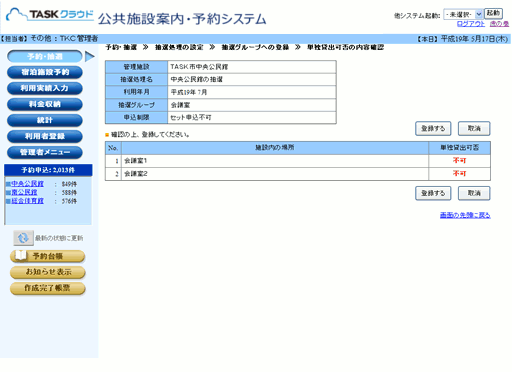This screenshot has width=512, height=372.
Task: Click the セット申込不可 value cell
Action: (252, 118)
